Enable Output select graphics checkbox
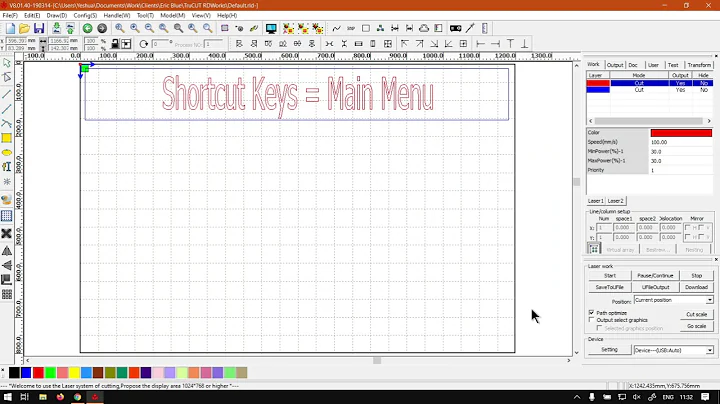This screenshot has height=404, width=720. [x=591, y=320]
